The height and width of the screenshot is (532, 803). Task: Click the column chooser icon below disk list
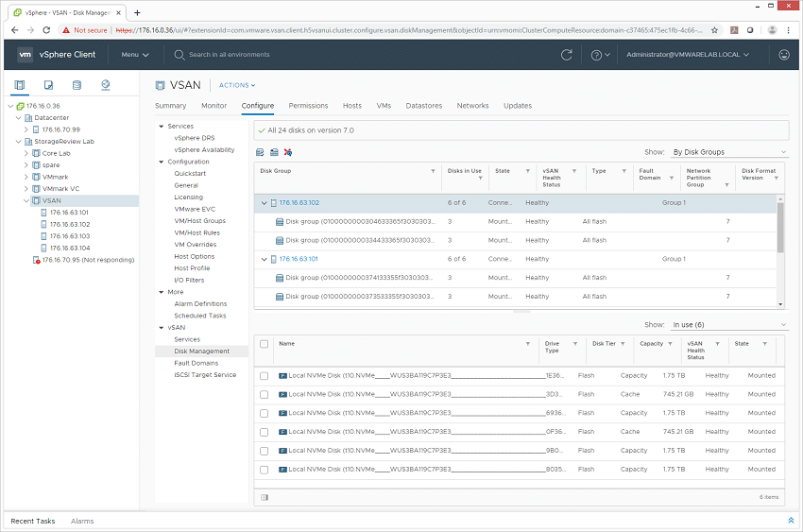(x=265, y=497)
